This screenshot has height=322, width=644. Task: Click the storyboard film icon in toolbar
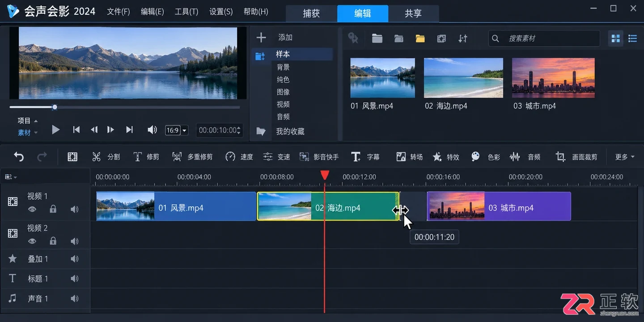pos(72,157)
